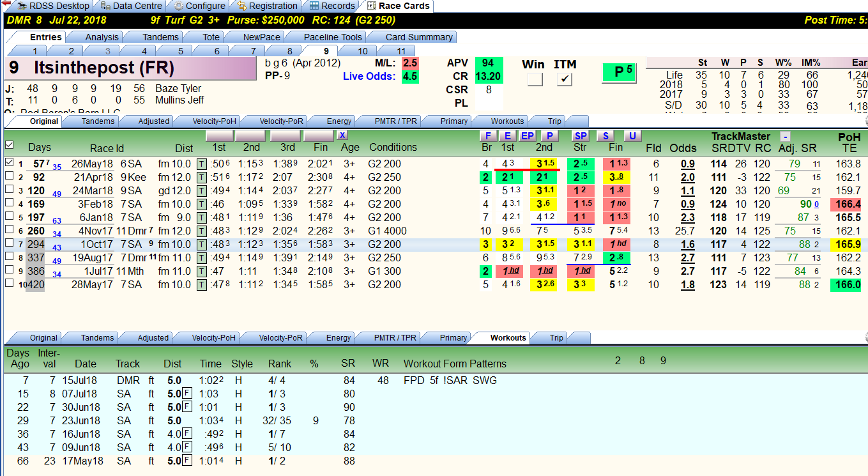Open the RDSS Desktop tab
The width and height of the screenshot is (868, 476).
54,6
